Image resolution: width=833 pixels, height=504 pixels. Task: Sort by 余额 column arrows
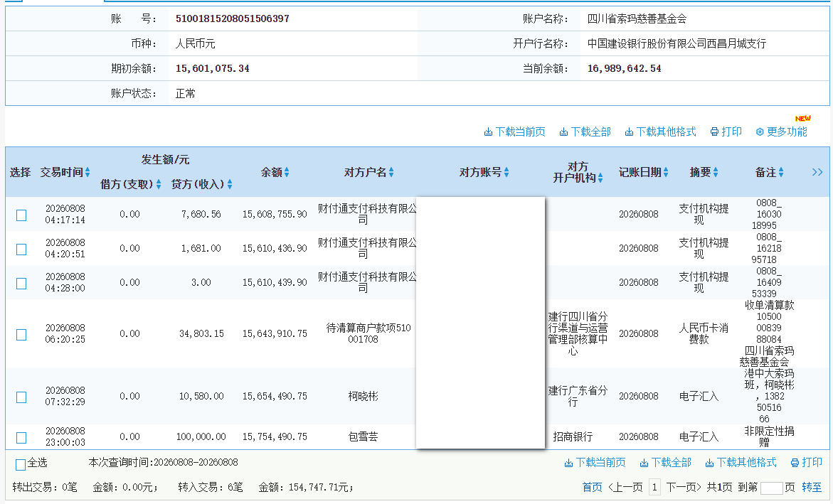[x=287, y=172]
